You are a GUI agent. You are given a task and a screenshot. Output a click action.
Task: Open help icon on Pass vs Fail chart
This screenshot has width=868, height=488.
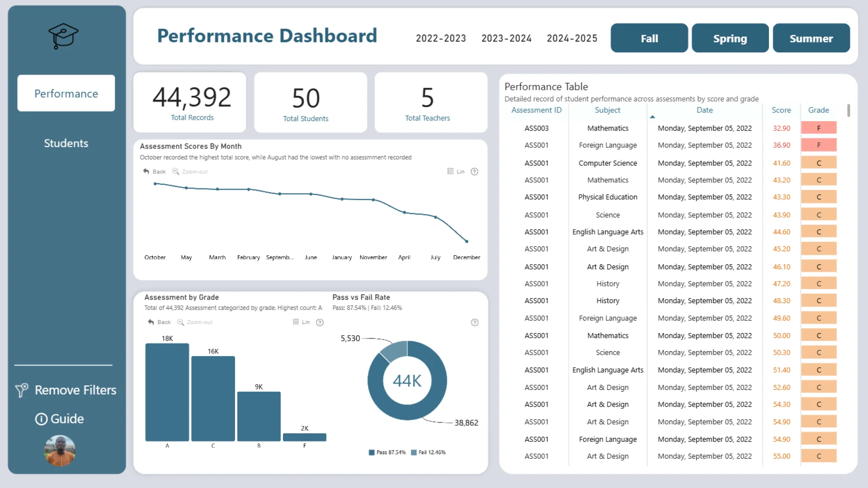click(474, 322)
